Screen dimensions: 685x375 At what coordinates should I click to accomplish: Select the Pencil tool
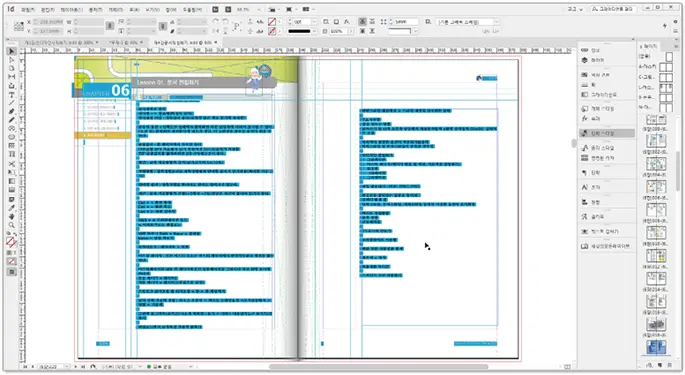pyautogui.click(x=12, y=120)
